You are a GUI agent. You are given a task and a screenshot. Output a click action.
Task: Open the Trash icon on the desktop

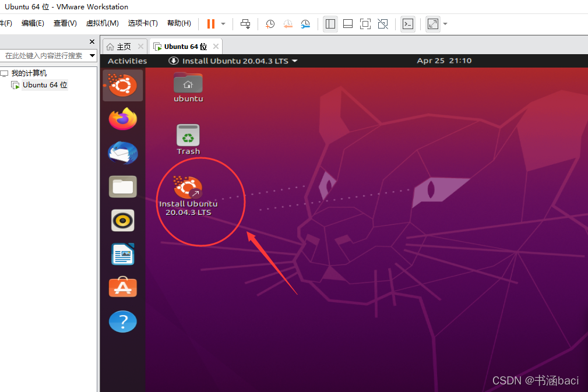[x=188, y=135]
